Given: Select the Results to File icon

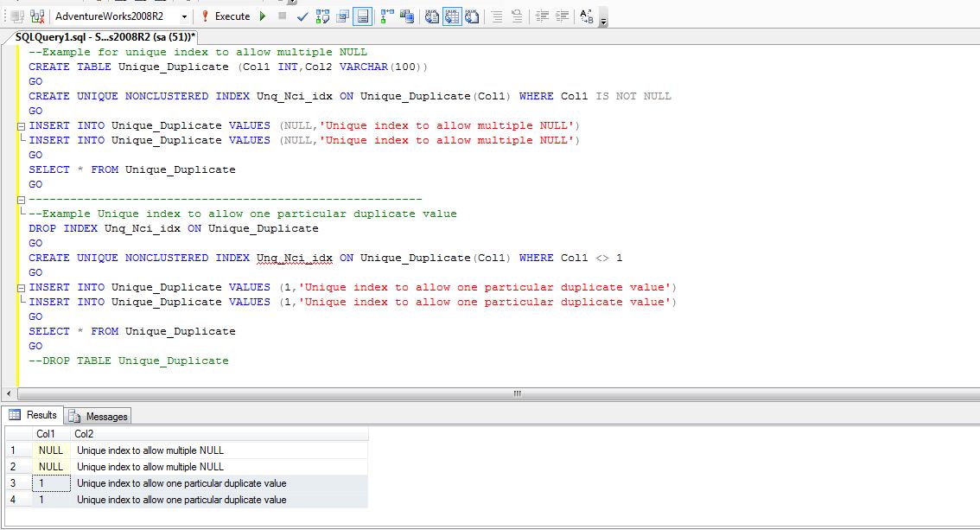Looking at the screenshot, I should (471, 16).
